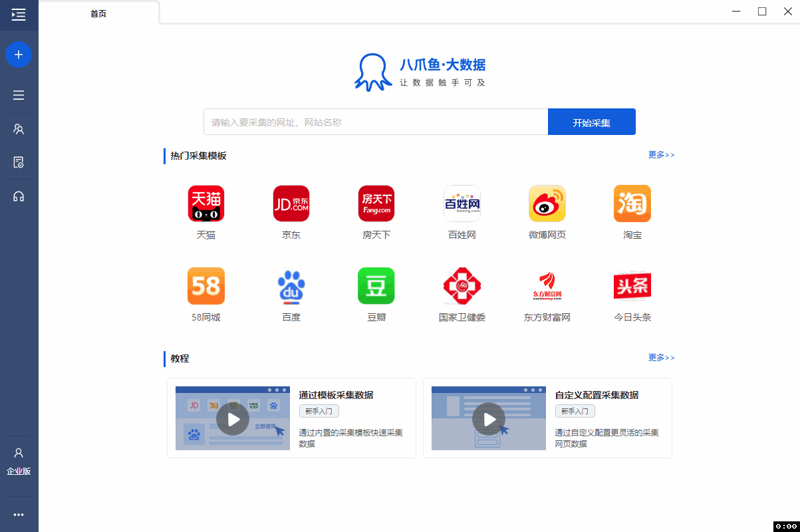Select the 58同城 template icon
The width and height of the screenshot is (800, 532).
tap(206, 286)
